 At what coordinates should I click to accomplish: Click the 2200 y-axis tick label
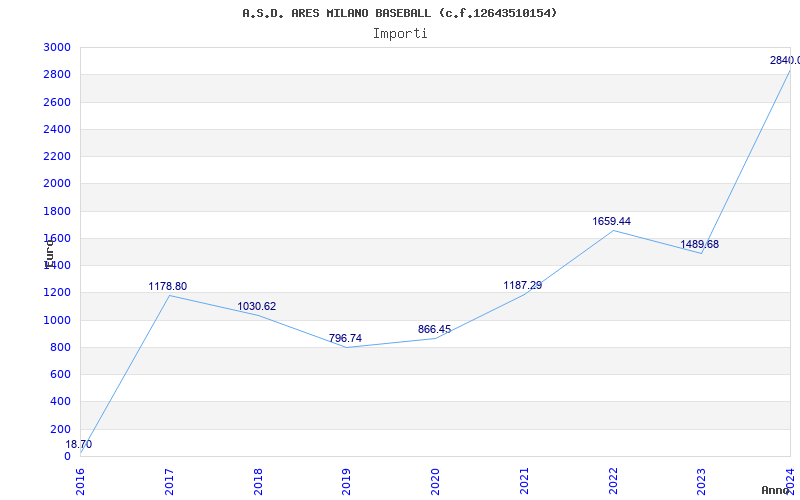[57, 156]
